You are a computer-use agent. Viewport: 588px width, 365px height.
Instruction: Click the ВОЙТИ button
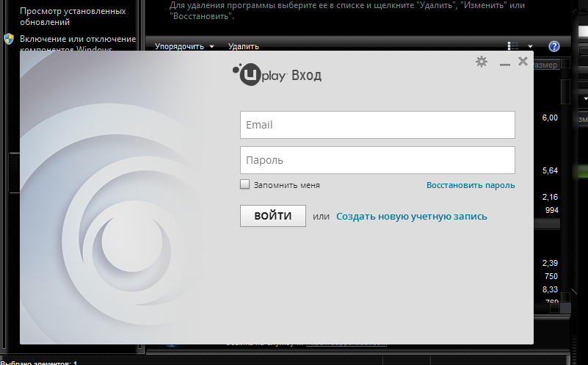(272, 216)
